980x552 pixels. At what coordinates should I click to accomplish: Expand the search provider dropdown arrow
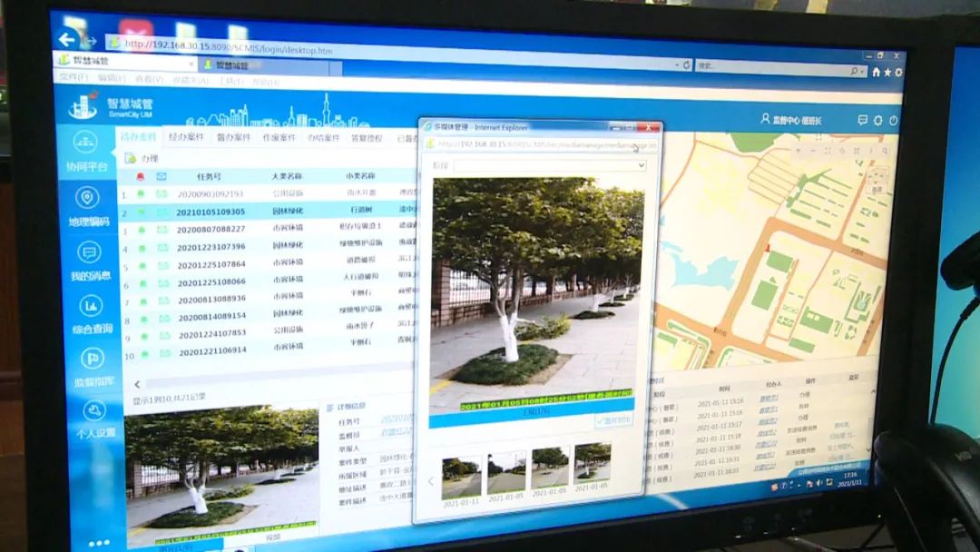tap(863, 72)
